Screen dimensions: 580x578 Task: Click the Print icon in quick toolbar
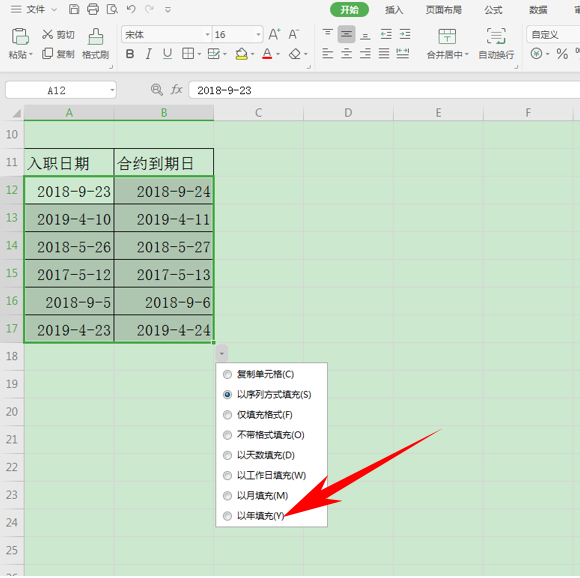point(93,9)
